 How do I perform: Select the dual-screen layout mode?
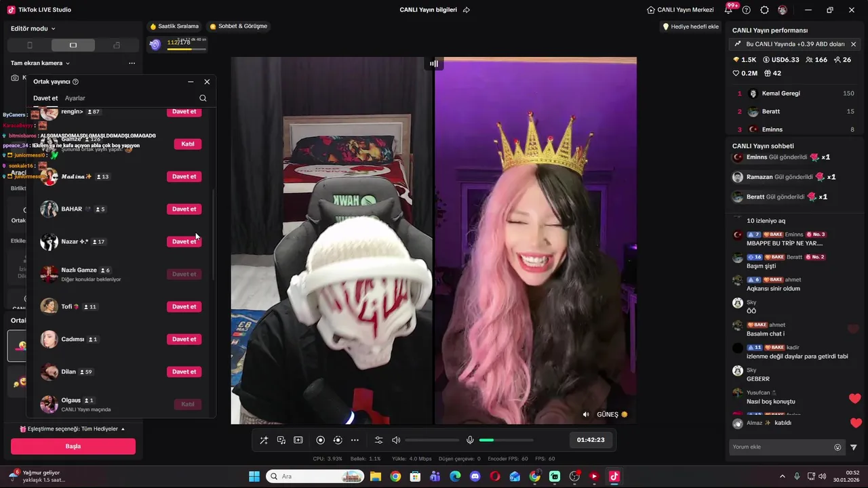(117, 45)
